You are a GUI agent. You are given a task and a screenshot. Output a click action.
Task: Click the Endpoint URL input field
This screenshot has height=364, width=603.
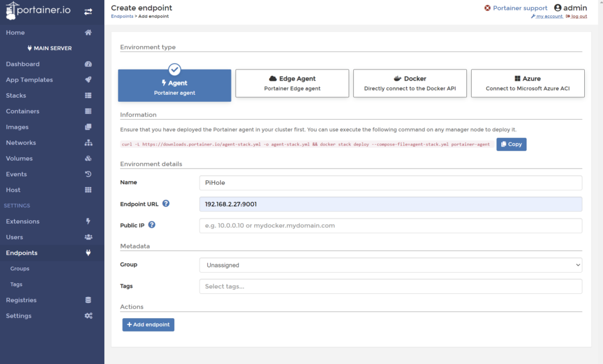391,204
